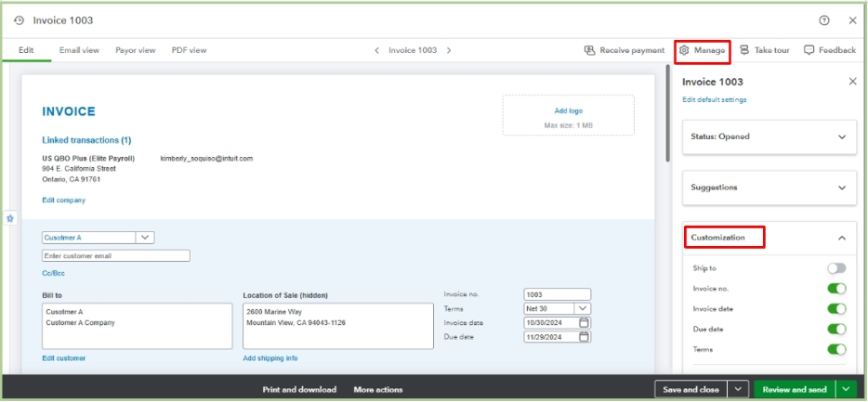Open Save and close dropdown arrow
Screen dimensions: 868x402
point(738,389)
